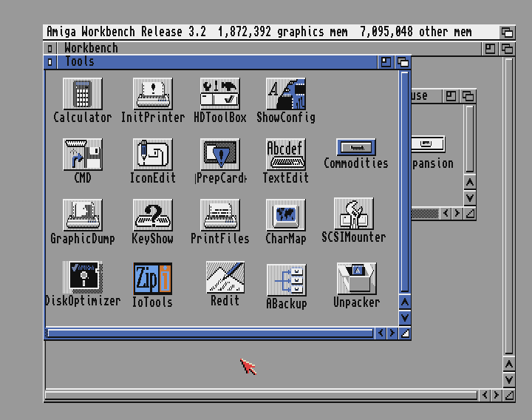This screenshot has height=420, width=532.
Task: Select the GraphicDump icon
Action: click(x=83, y=215)
